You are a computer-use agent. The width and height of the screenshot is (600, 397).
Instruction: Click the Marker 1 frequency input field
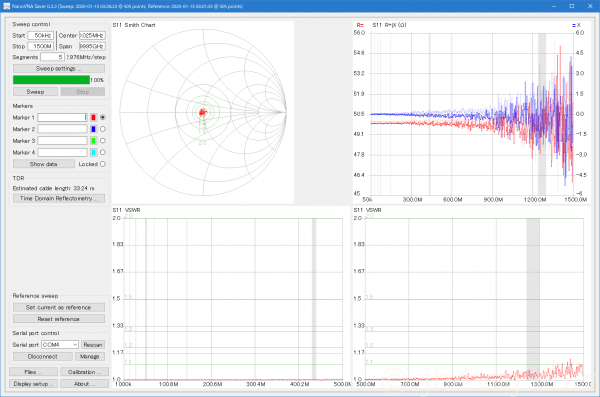pyautogui.click(x=62, y=118)
